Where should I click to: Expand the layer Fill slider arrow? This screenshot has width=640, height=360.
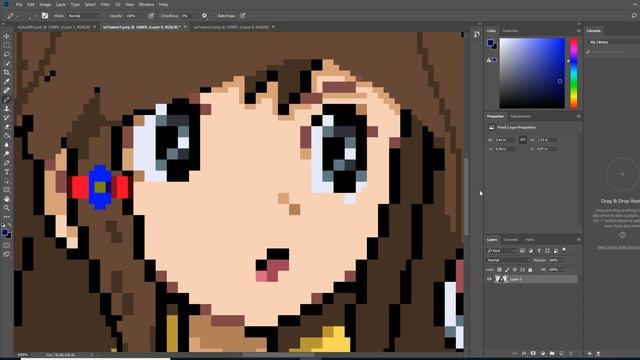point(562,270)
